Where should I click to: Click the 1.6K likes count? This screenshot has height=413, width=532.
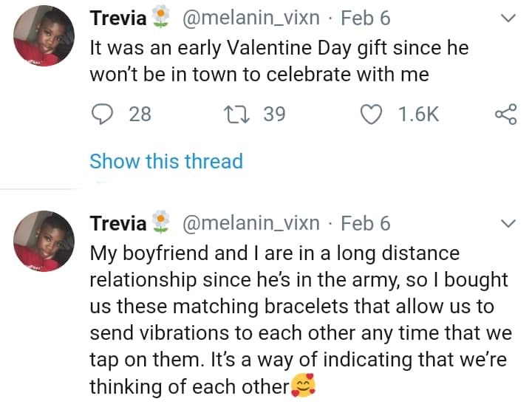coord(418,114)
